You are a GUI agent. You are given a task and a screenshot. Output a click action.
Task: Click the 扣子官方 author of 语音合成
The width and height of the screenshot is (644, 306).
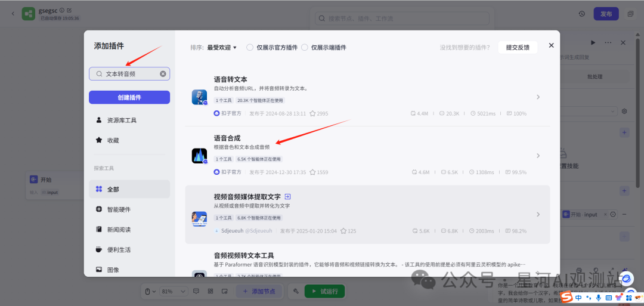click(x=228, y=172)
